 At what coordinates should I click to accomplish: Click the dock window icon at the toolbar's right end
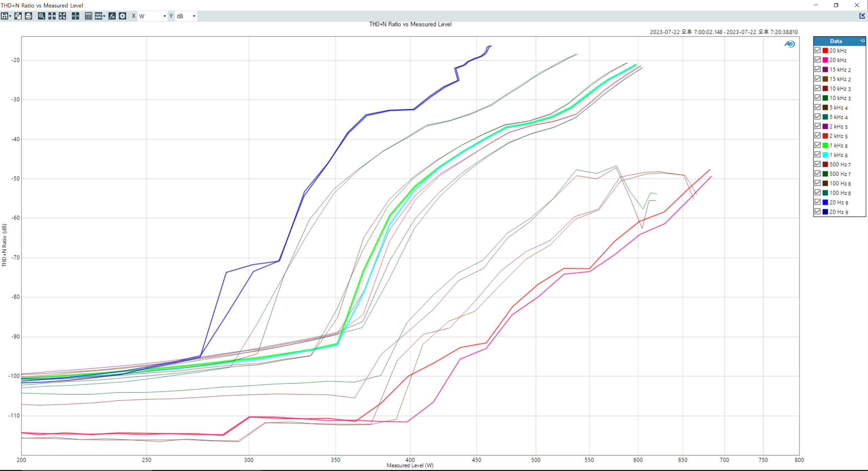862,16
